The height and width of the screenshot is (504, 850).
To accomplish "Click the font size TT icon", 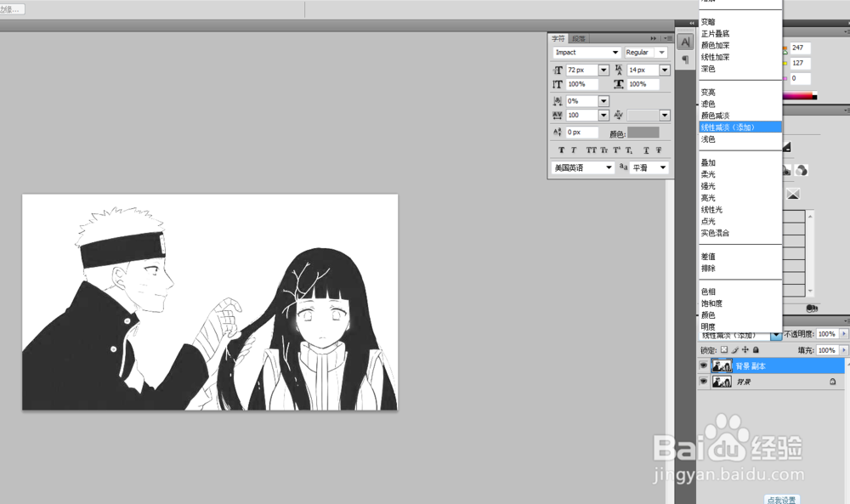I will click(558, 70).
